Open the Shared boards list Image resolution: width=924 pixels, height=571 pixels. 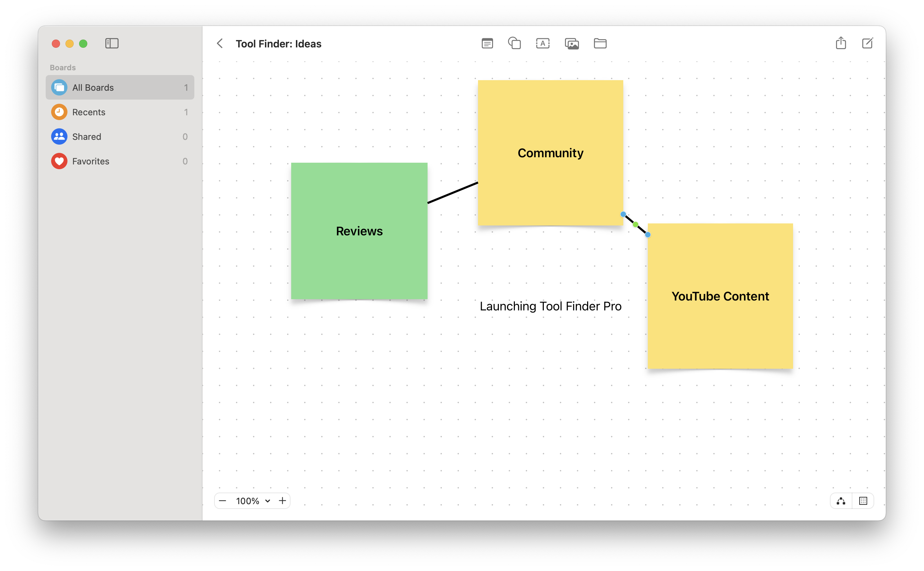pyautogui.click(x=87, y=136)
